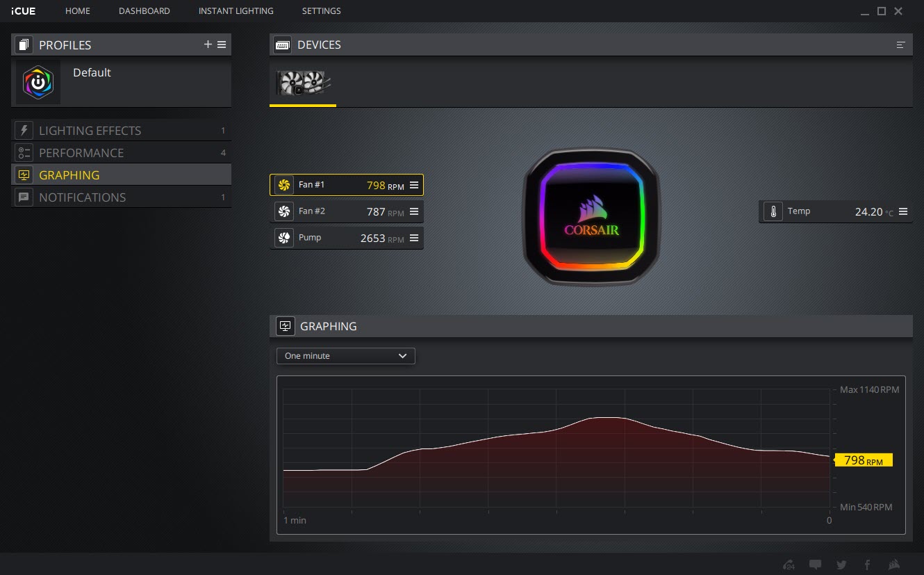Click the Notifications speech bubble icon
The width and height of the screenshot is (924, 575).
click(24, 197)
